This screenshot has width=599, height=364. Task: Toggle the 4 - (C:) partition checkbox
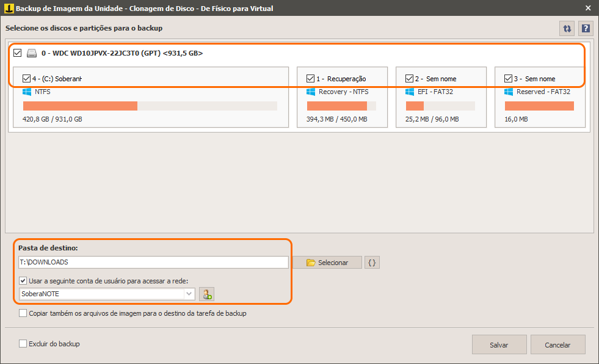tap(26, 78)
